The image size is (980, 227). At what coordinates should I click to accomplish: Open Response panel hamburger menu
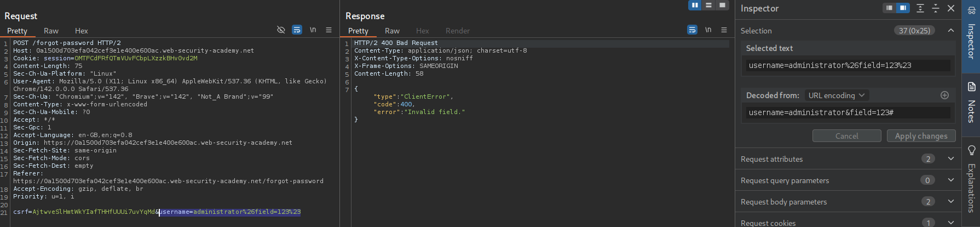pos(724,30)
